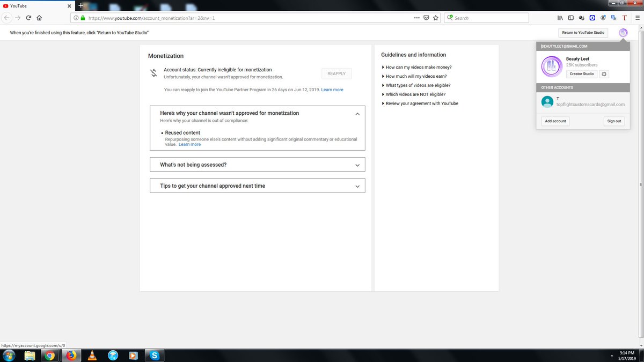The width and height of the screenshot is (644, 362).
Task: Go to browser Home page
Action: [39, 18]
